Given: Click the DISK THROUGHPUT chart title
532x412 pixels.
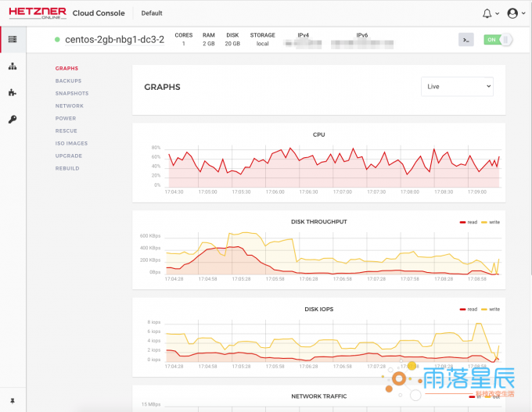Looking at the screenshot, I should point(319,222).
